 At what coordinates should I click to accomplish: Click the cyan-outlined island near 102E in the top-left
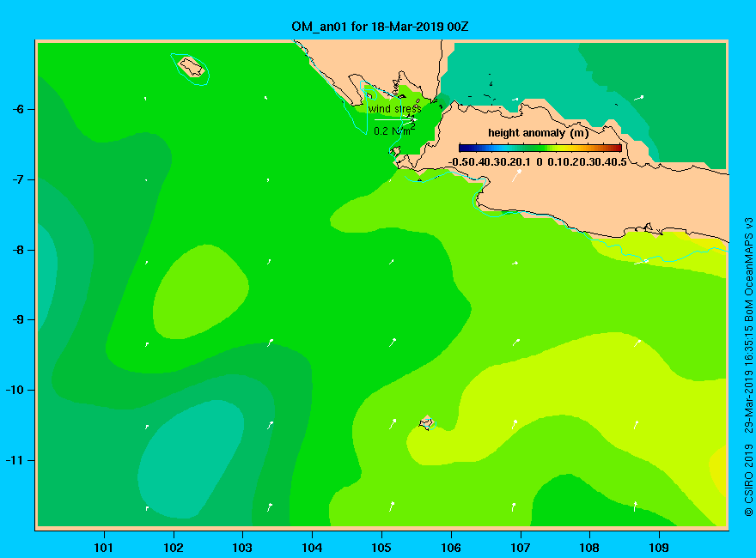click(192, 69)
